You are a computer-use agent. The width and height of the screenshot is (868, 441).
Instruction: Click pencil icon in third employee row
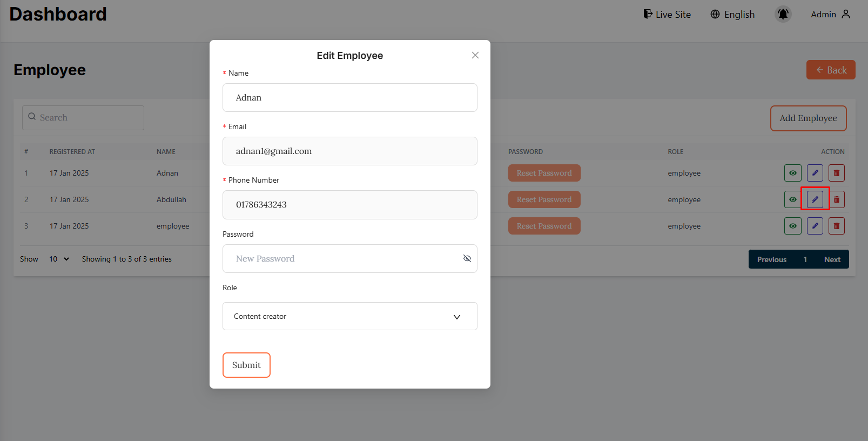point(815,226)
